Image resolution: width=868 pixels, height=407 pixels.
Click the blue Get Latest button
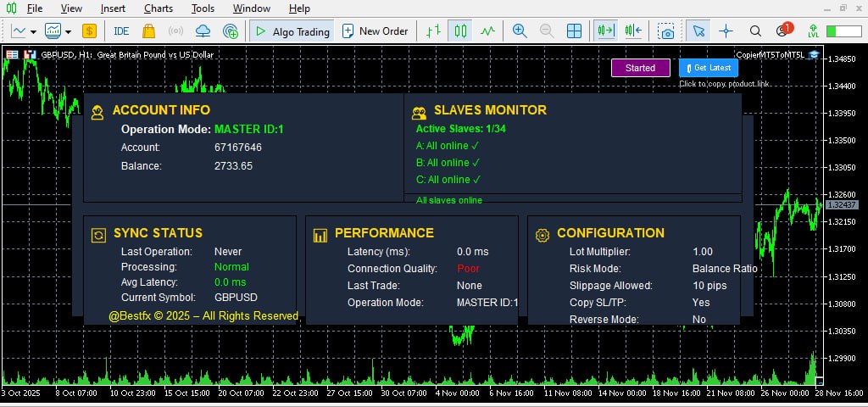[x=709, y=68]
